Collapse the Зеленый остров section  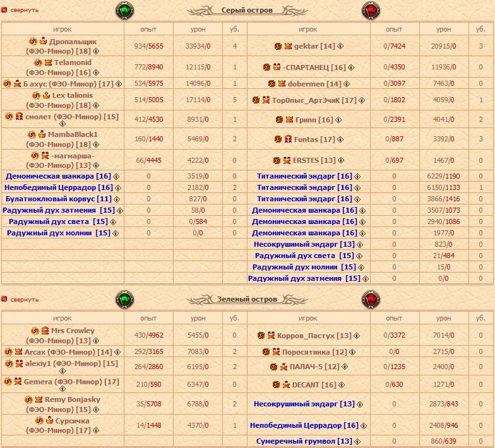click(x=20, y=299)
